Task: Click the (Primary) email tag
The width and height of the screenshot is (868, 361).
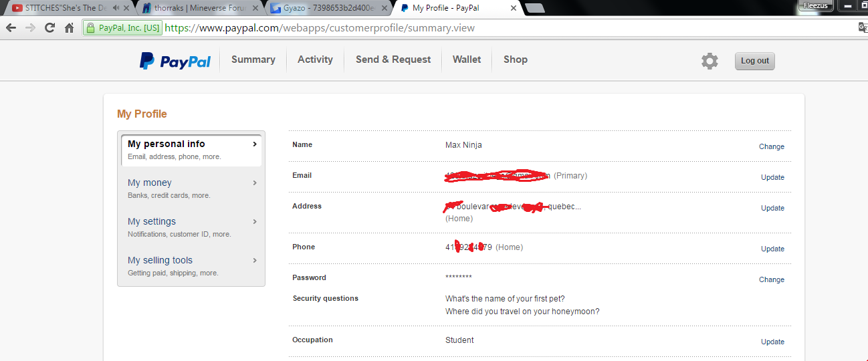Action: [570, 176]
